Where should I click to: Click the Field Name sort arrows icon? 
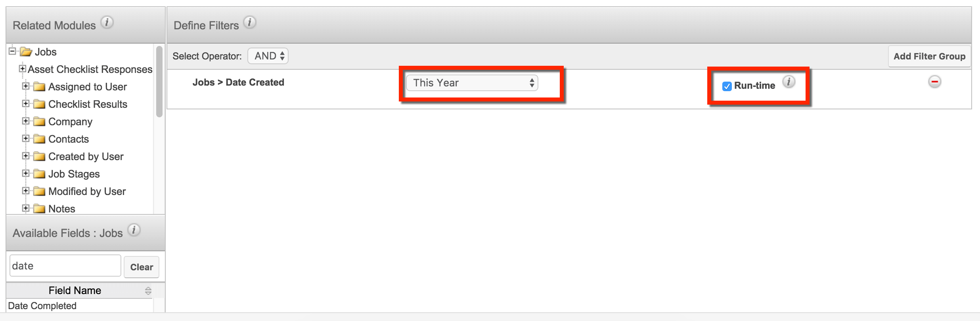(x=148, y=291)
